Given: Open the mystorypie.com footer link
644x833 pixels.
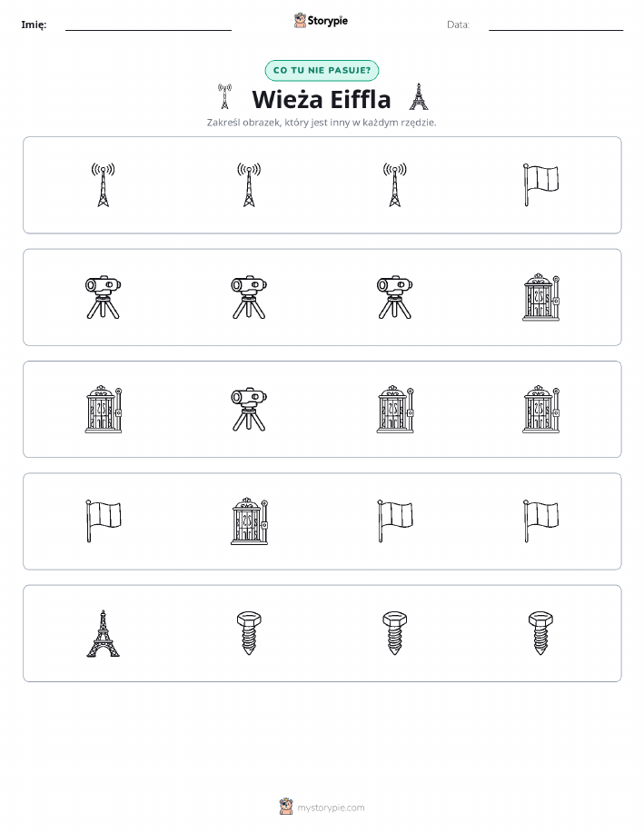Looking at the screenshot, I should (x=331, y=808).
